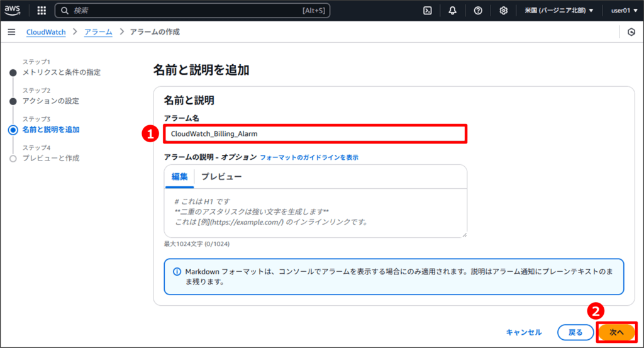Grab the description textarea resize handle
Viewport: 644px width, 348px height.
pyautogui.click(x=464, y=235)
